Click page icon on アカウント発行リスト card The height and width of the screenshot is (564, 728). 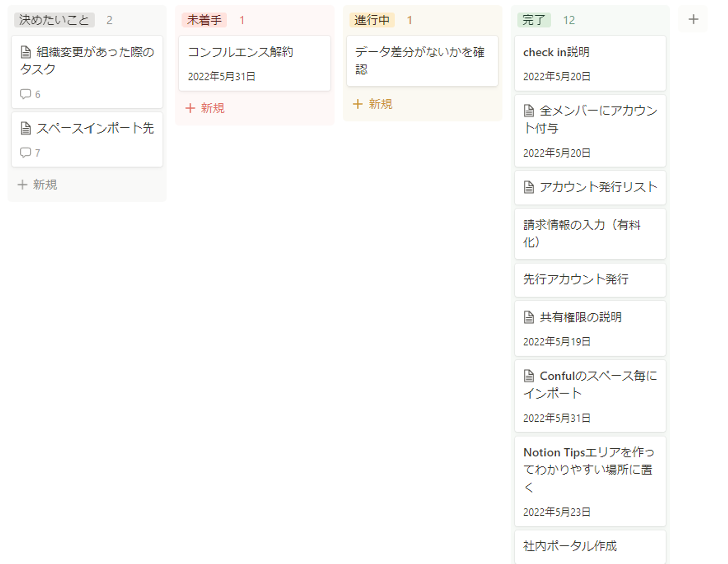[x=529, y=187]
